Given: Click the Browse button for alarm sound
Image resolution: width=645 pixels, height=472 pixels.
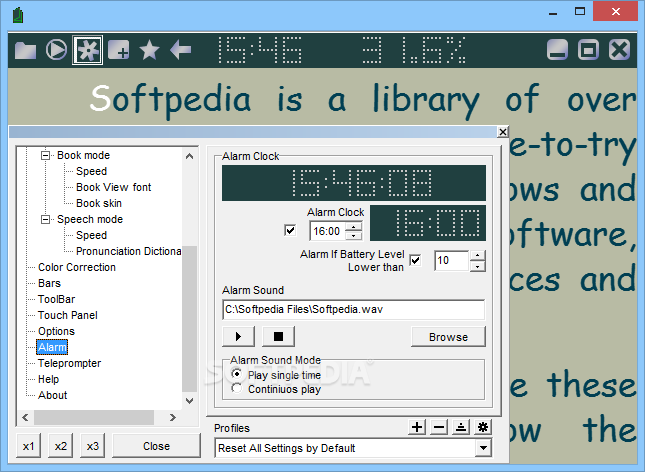Looking at the screenshot, I should coord(448,337).
